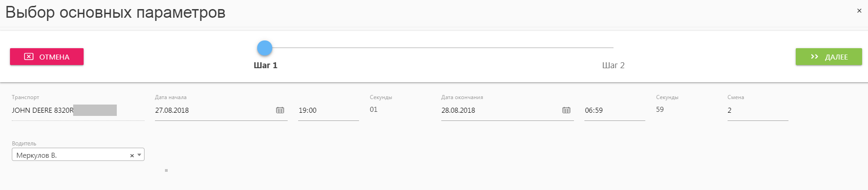Click the ОТМЕНА cancel button

click(x=47, y=57)
